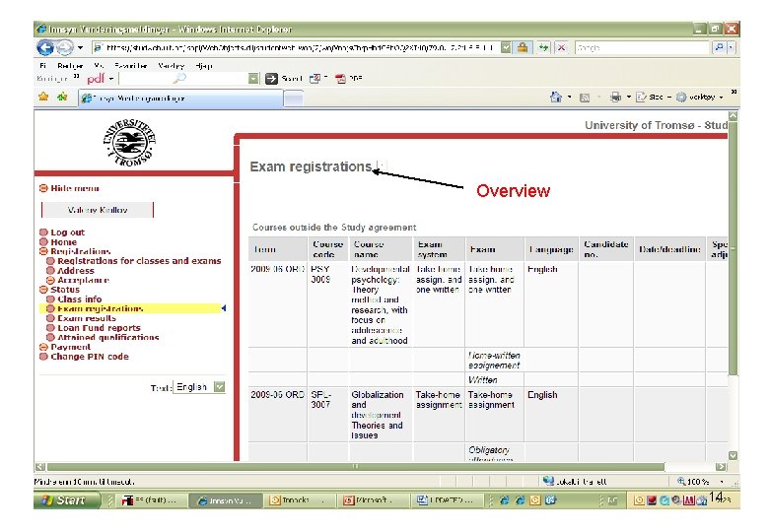
Task: Open Loan Fund reports menu item
Action: coord(99,328)
